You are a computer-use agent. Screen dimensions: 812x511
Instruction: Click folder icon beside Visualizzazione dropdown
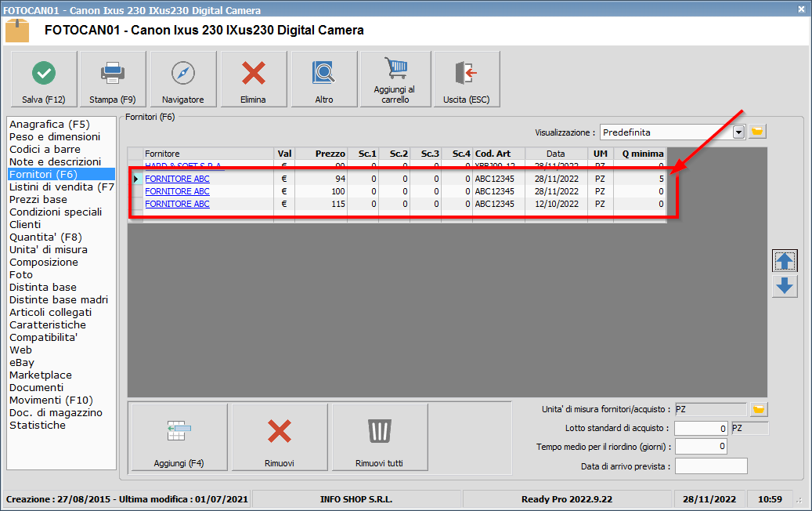pyautogui.click(x=757, y=132)
